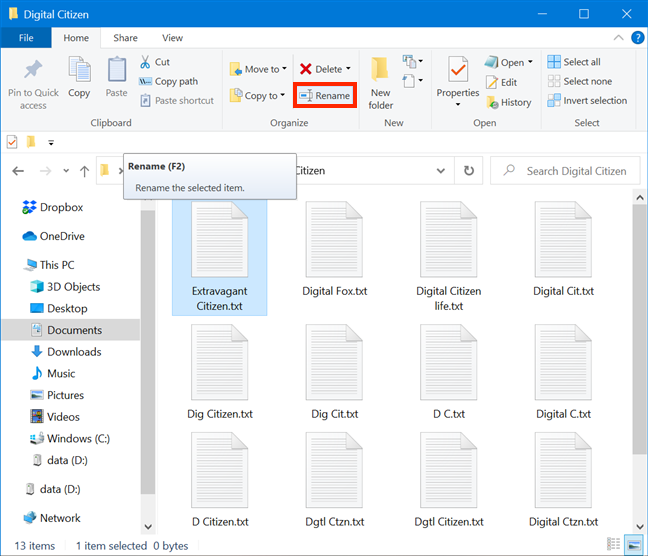Open the File menu tab
The height and width of the screenshot is (556, 648).
pyautogui.click(x=26, y=38)
